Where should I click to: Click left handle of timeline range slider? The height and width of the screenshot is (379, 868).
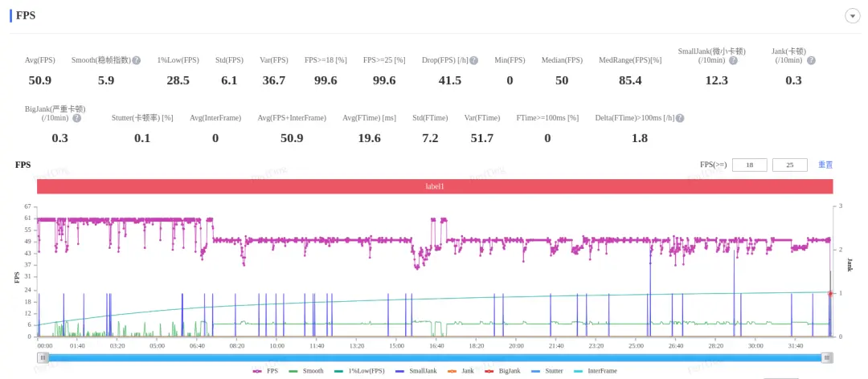coord(43,358)
